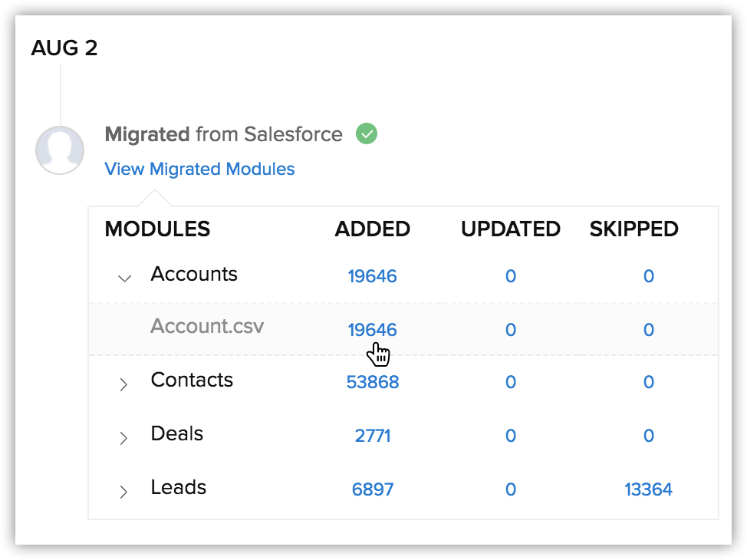Collapse the Accounts module row
The height and width of the screenshot is (560, 747).
coord(124,278)
